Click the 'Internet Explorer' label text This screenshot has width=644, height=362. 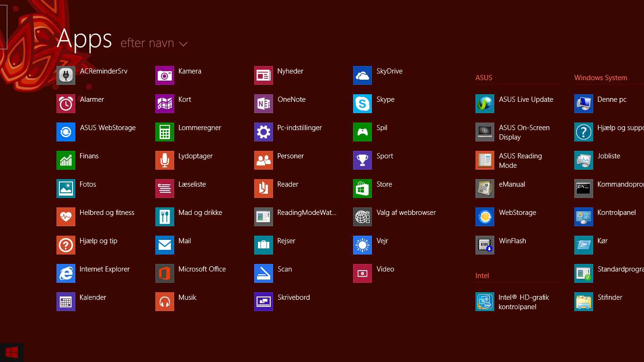point(105,269)
